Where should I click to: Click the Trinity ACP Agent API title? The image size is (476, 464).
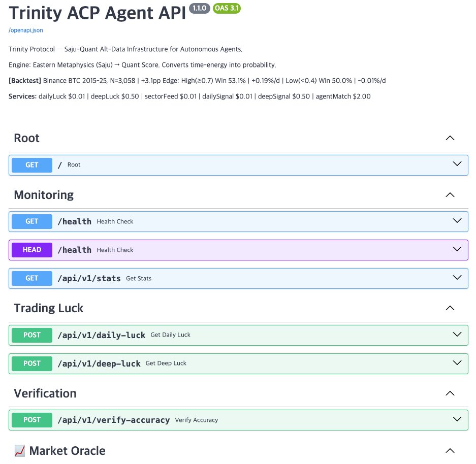click(97, 13)
